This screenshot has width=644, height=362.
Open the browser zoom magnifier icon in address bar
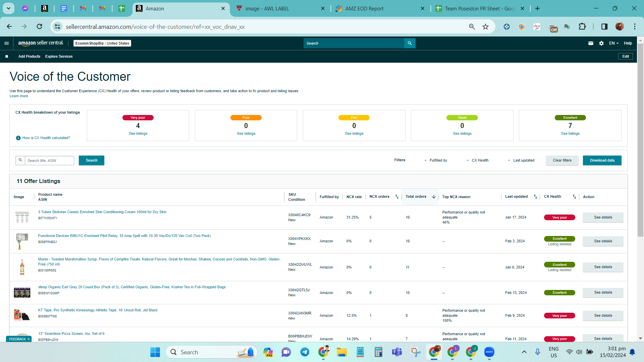coord(472,26)
